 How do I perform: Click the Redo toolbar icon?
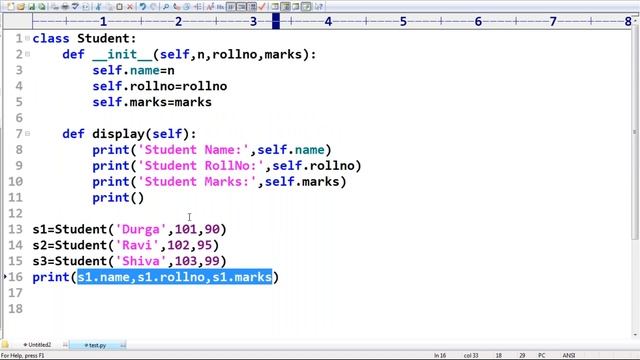tap(153, 7)
